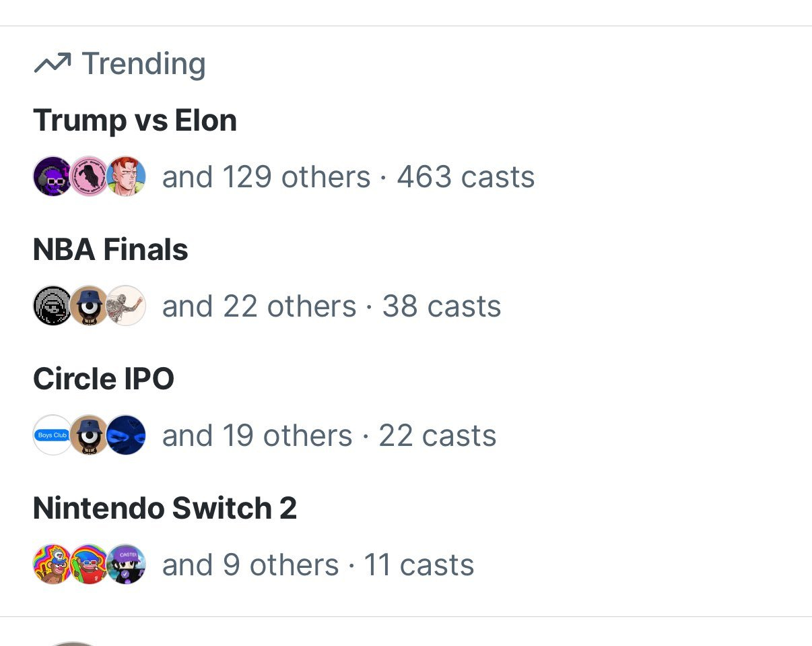Click "and 19 others · 22 casts" text
Screen dimensions: 812x646
click(329, 436)
